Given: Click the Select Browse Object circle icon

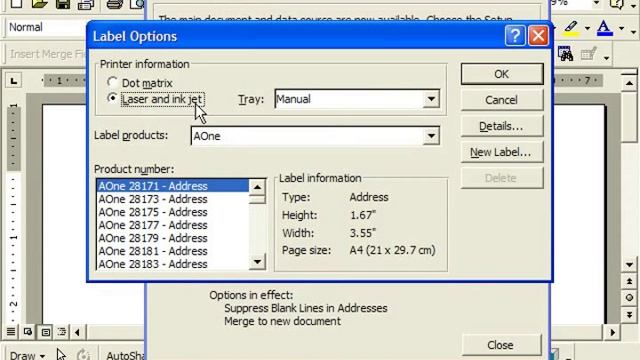Looking at the screenshot, I should pos(629,298).
